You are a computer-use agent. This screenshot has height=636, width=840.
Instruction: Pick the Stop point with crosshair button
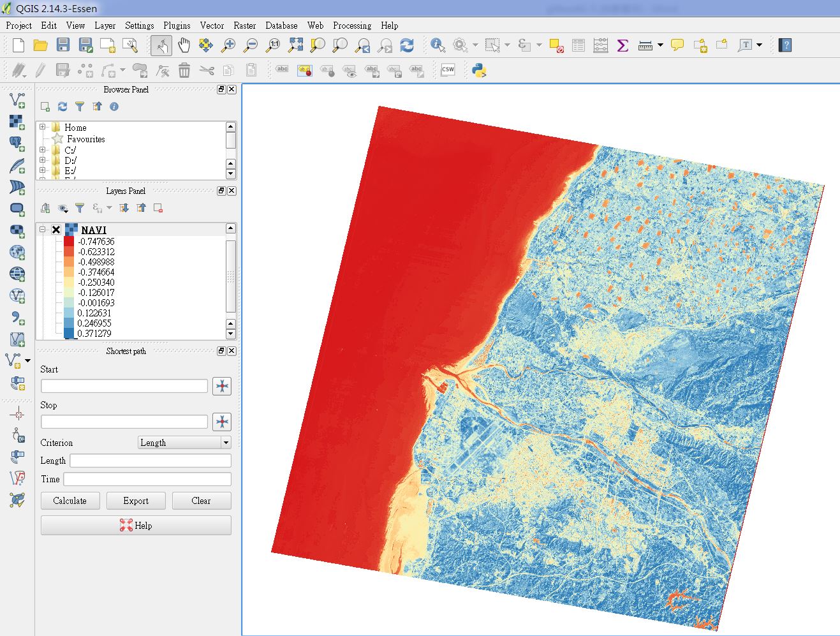[x=222, y=422]
